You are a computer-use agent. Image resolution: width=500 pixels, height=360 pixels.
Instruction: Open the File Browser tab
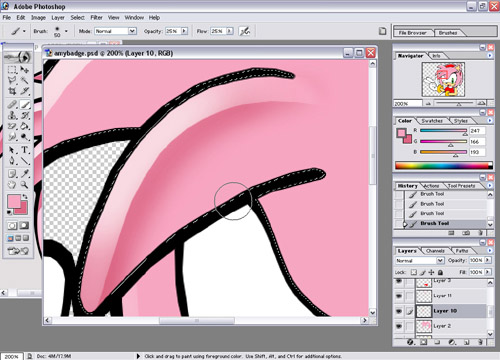[x=413, y=33]
